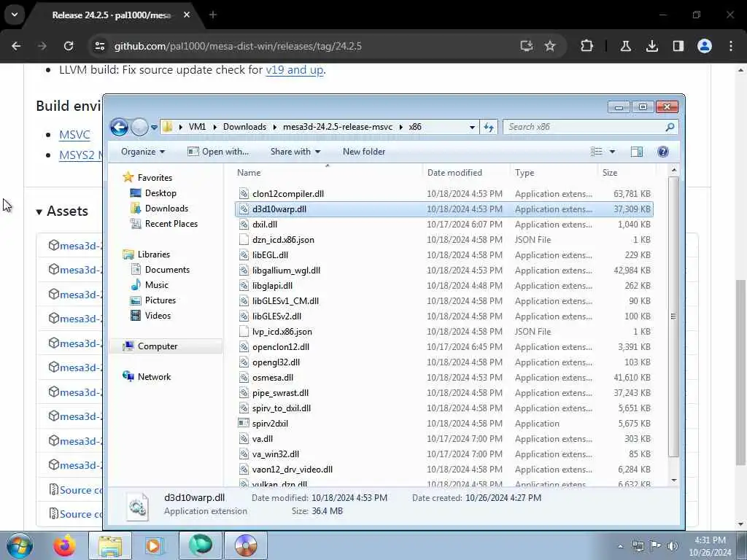Open the tab search dropdown in Chrome
The image size is (747, 560).
tap(15, 15)
